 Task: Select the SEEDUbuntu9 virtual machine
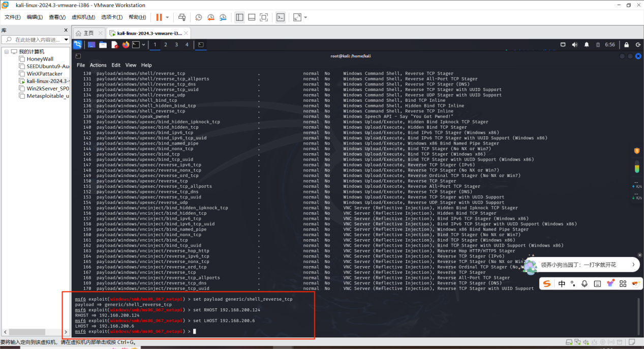click(44, 66)
